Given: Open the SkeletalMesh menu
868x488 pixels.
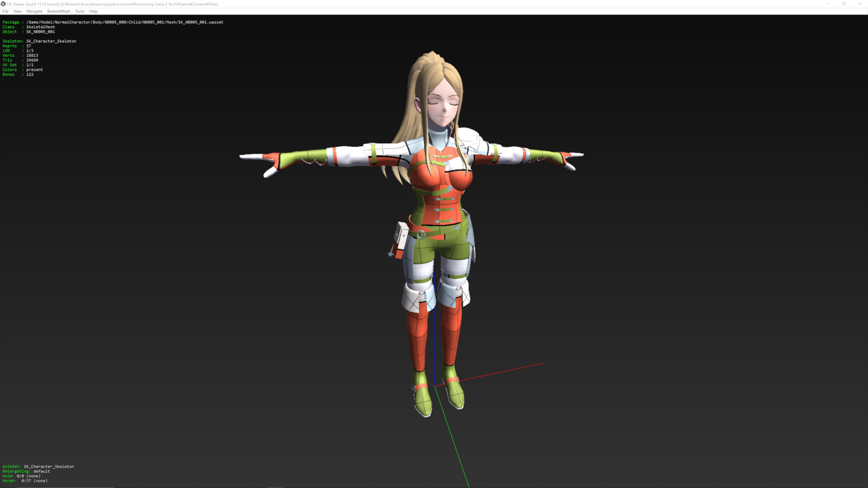Looking at the screenshot, I should point(59,11).
